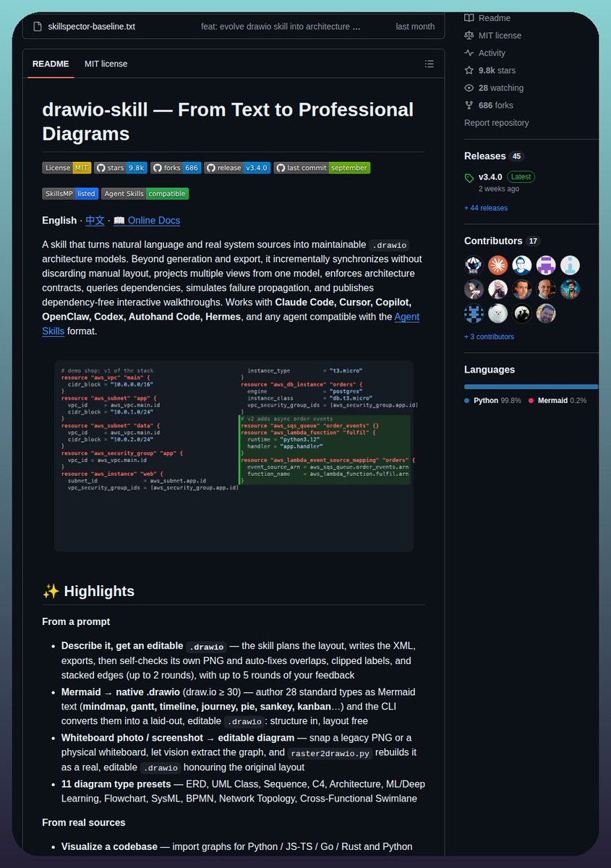Open the purple pixel identicon contributor avatar
The width and height of the screenshot is (611, 868).
pos(546,265)
